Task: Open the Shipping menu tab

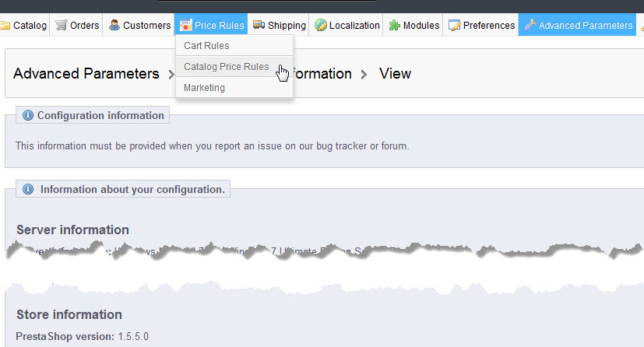Action: 280,25
